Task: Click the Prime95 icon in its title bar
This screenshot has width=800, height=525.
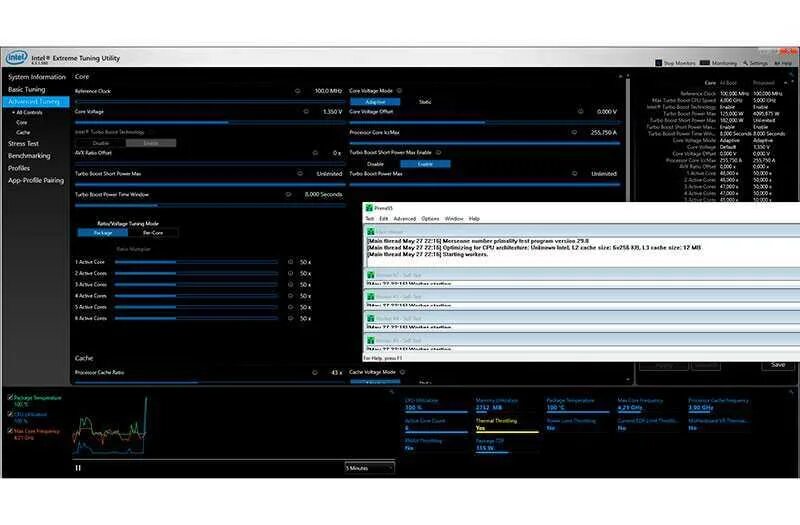Action: click(x=369, y=208)
